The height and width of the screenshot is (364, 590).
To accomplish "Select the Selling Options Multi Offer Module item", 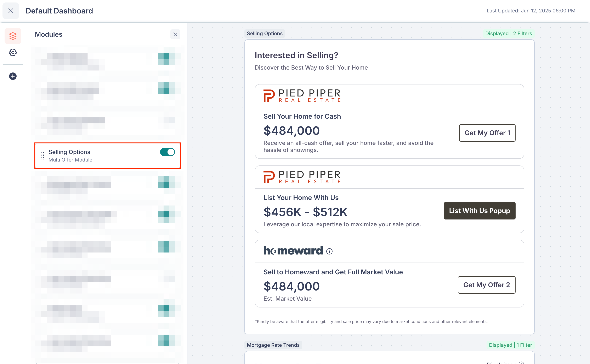I will coord(108,156).
